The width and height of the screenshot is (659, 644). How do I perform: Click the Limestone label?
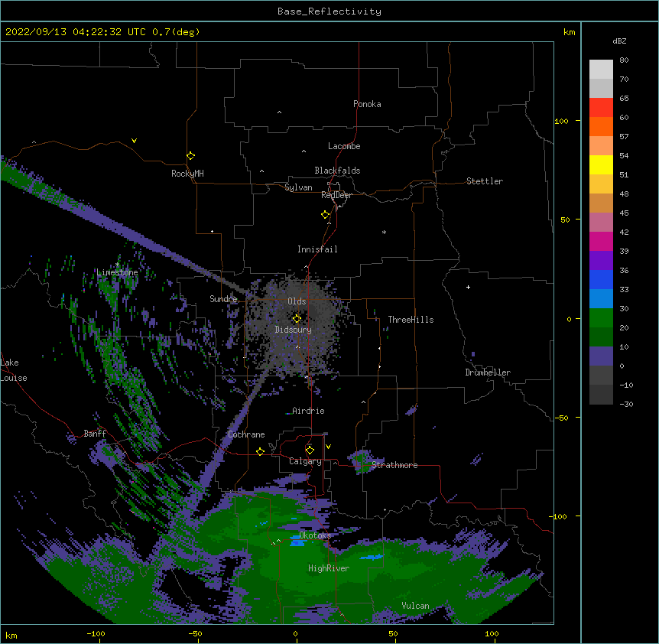coord(117,272)
